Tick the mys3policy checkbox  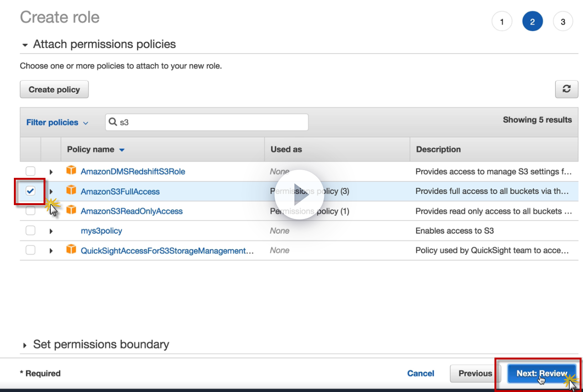(31, 231)
